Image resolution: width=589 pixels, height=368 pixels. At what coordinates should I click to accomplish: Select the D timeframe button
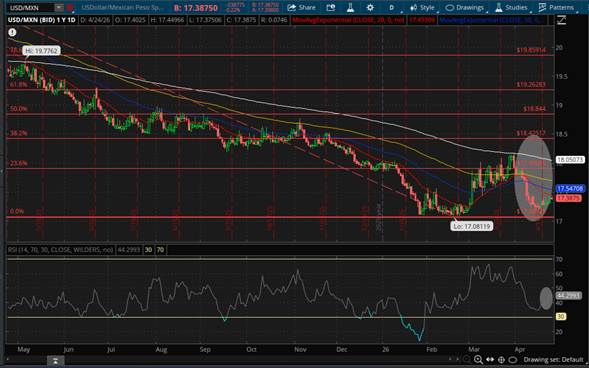[392, 8]
